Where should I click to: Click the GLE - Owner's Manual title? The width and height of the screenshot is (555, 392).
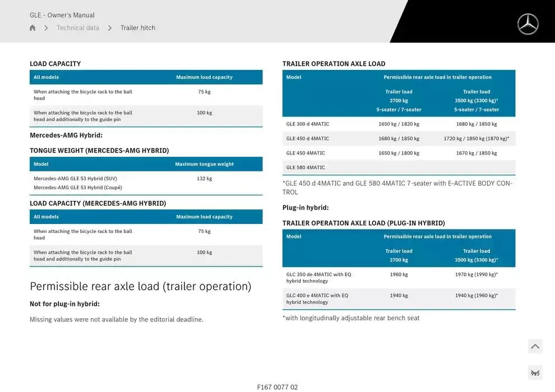coord(62,15)
